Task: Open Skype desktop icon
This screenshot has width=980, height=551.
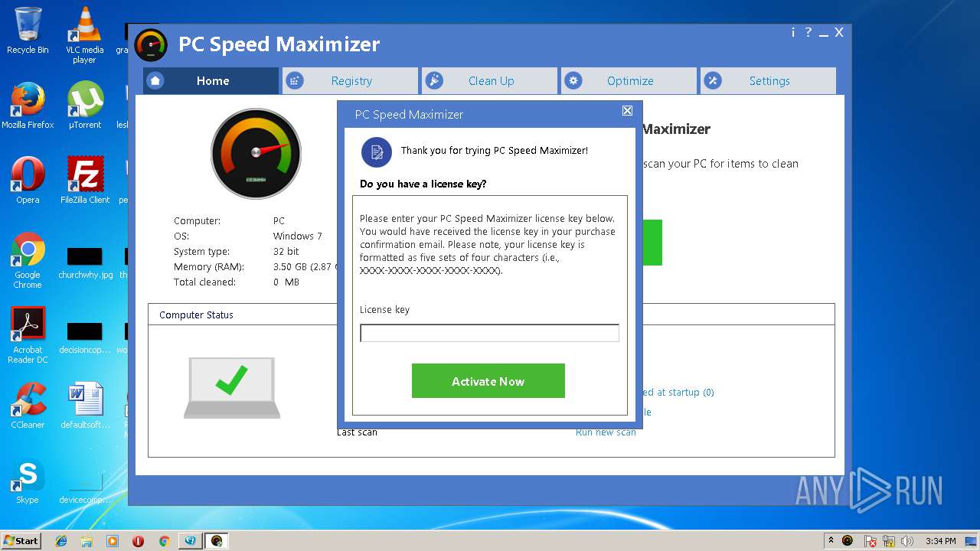Action: click(x=28, y=481)
